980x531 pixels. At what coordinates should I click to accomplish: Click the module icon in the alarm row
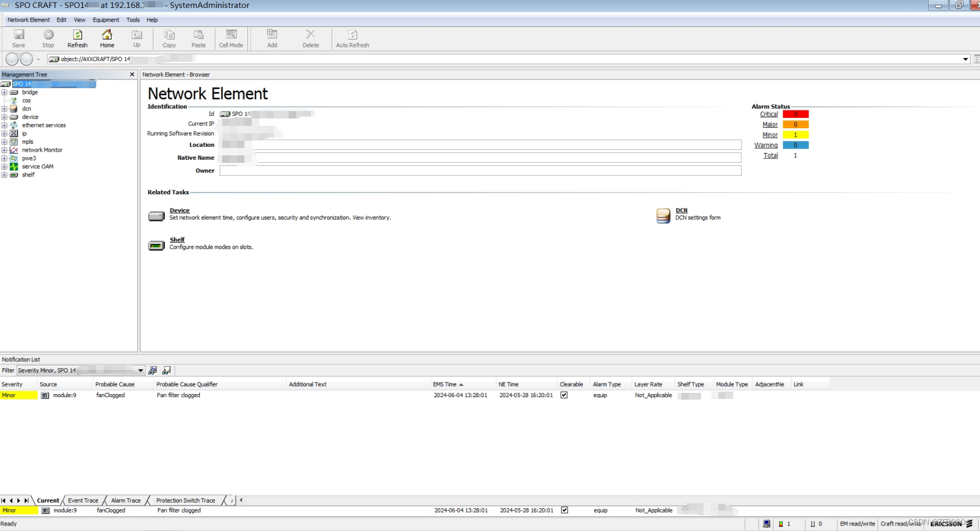45,395
